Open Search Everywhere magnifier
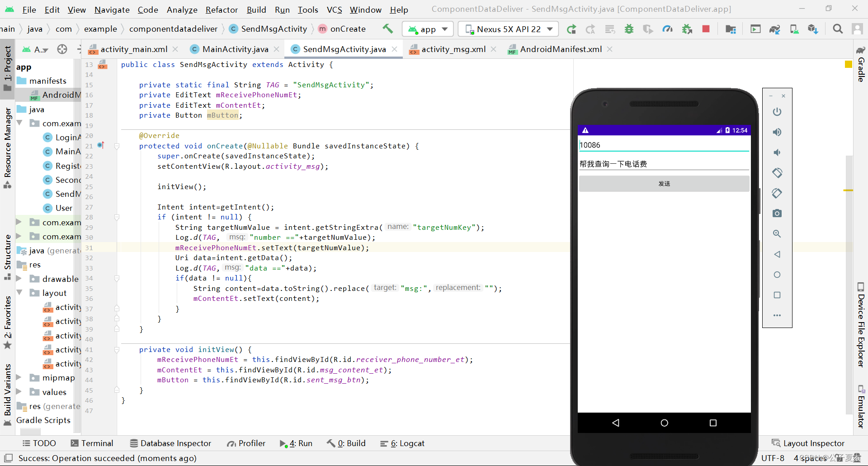Screen dimensions: 868x466 pyautogui.click(x=838, y=29)
